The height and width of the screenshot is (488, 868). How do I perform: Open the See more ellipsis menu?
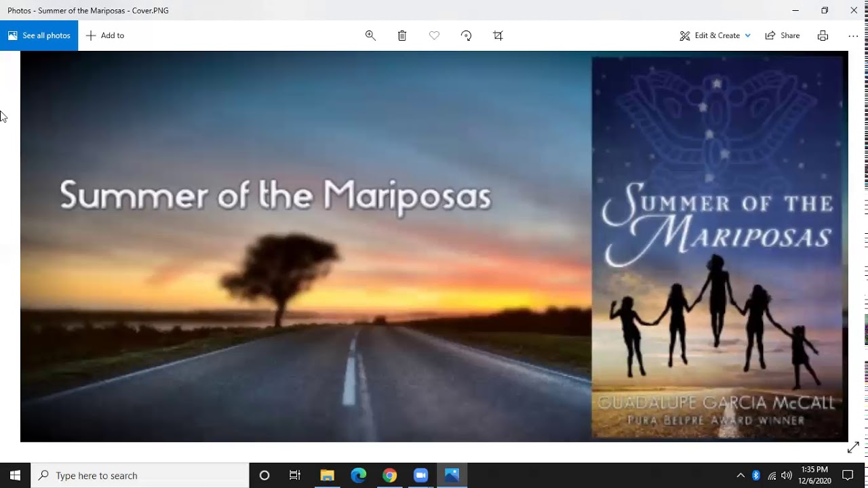[x=853, y=35]
